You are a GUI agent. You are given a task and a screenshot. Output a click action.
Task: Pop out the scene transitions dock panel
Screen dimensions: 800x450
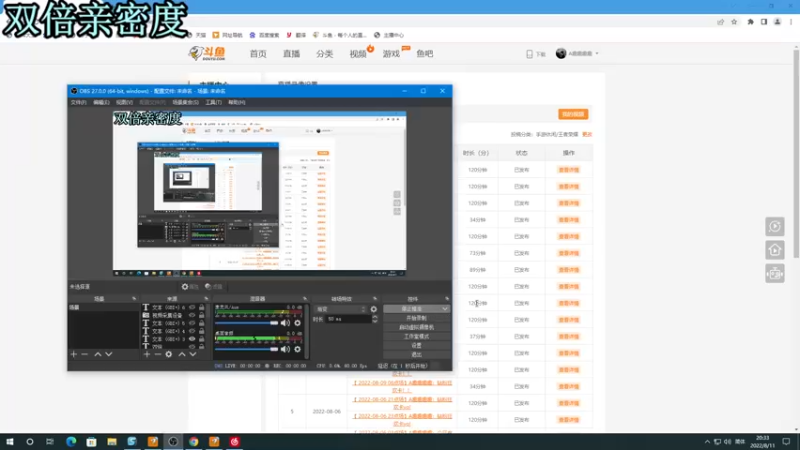[375, 298]
